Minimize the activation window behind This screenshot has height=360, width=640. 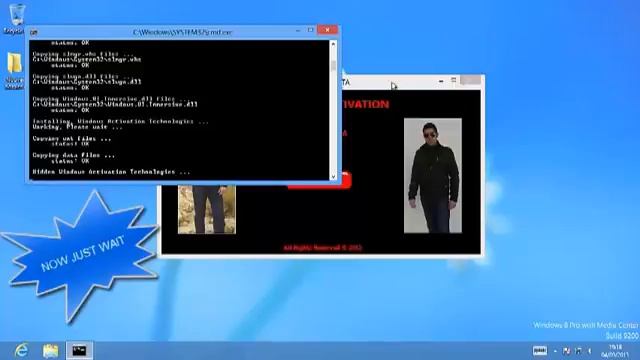[x=441, y=81]
